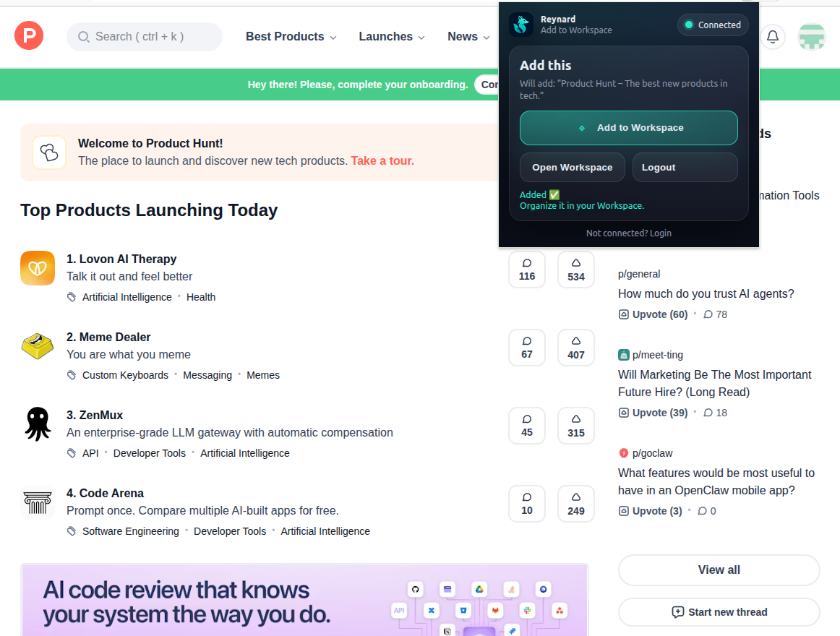The width and height of the screenshot is (840, 636).
Task: Click Upvote (60) on AI agents thread
Action: (x=653, y=314)
